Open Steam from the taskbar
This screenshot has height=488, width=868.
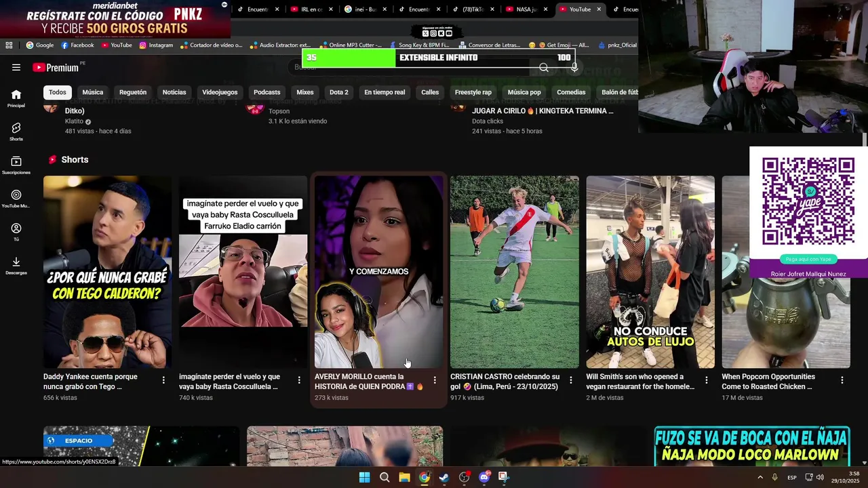(x=444, y=477)
